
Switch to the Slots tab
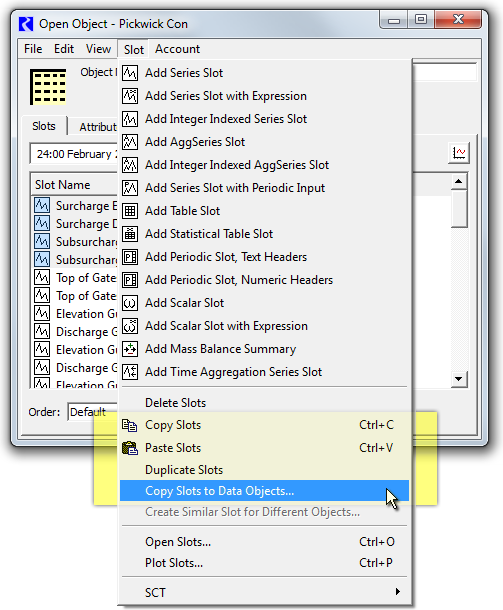tap(44, 126)
